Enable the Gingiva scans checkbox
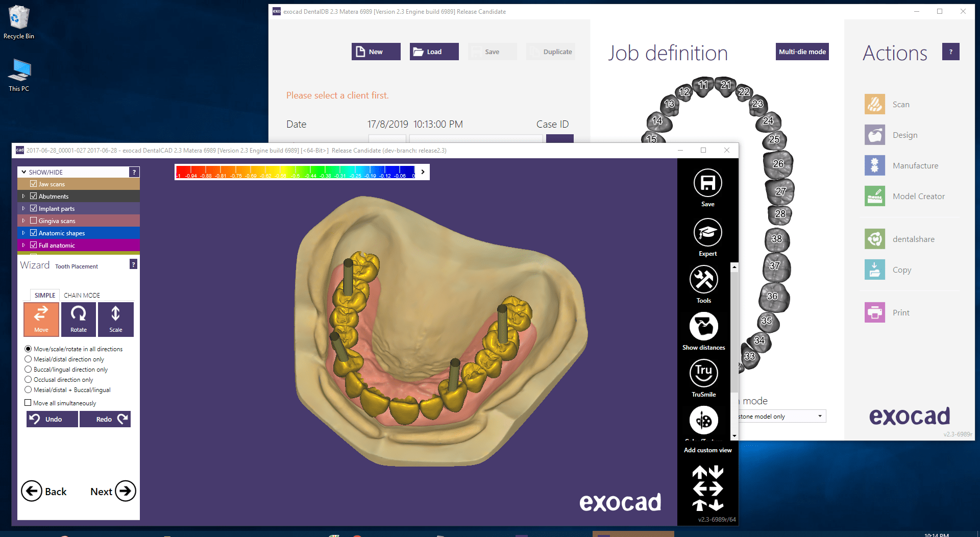 click(33, 221)
